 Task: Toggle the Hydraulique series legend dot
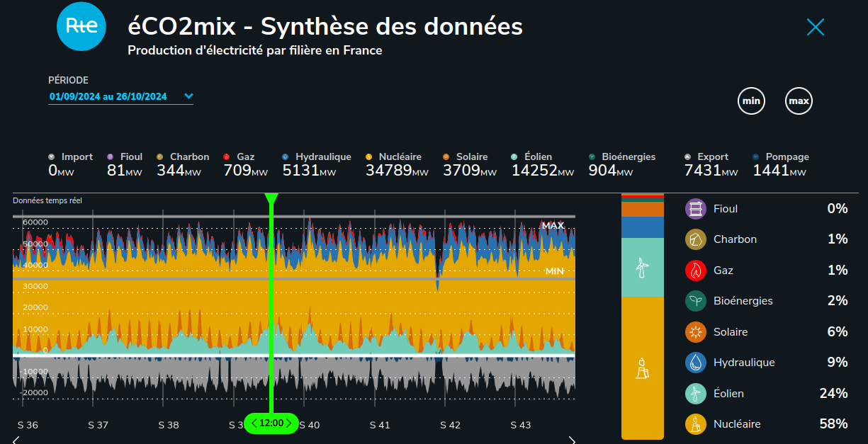coord(285,156)
